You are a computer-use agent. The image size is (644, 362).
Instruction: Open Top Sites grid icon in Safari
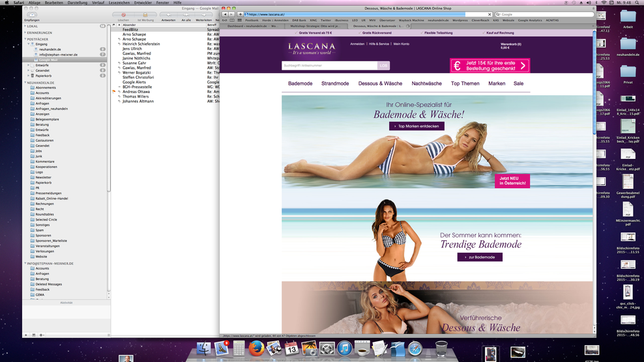click(x=239, y=20)
